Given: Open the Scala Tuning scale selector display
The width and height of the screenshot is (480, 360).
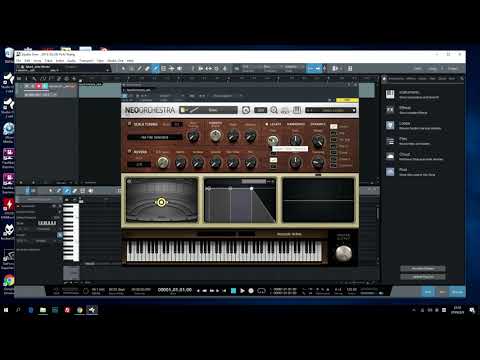Looking at the screenshot, I should [155, 137].
